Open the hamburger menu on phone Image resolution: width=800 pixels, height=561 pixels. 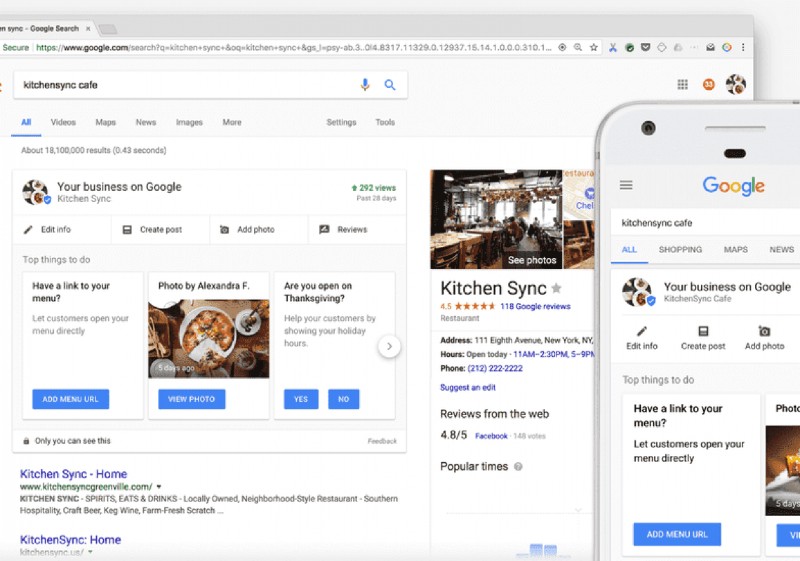point(626,185)
